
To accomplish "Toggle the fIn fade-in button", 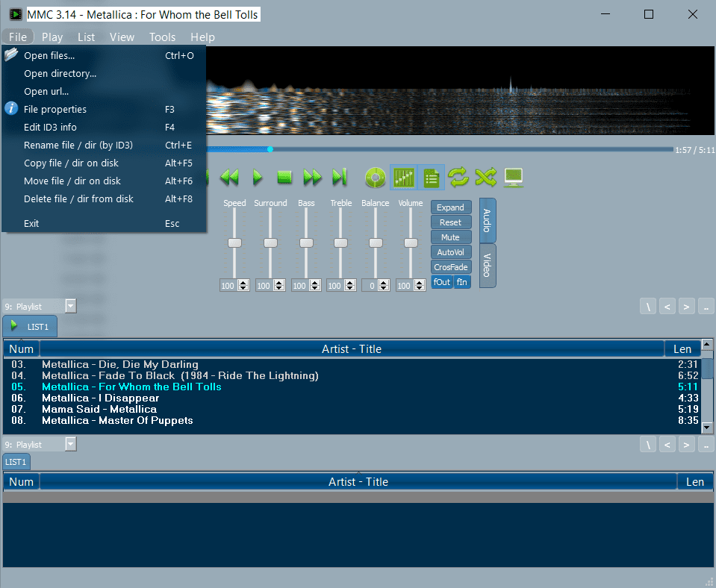I will coord(462,282).
